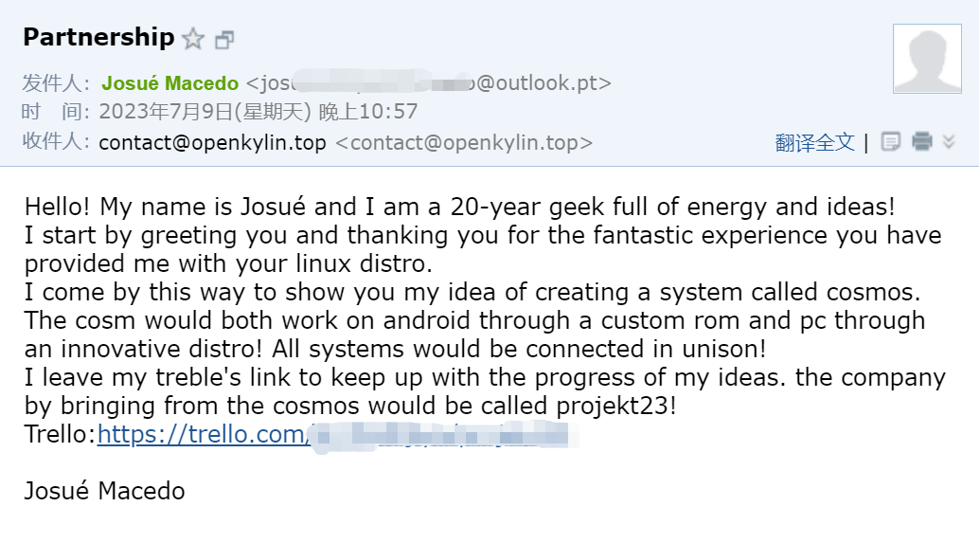Click the 翻译全文 translate link
This screenshot has width=980, height=543.
click(814, 143)
